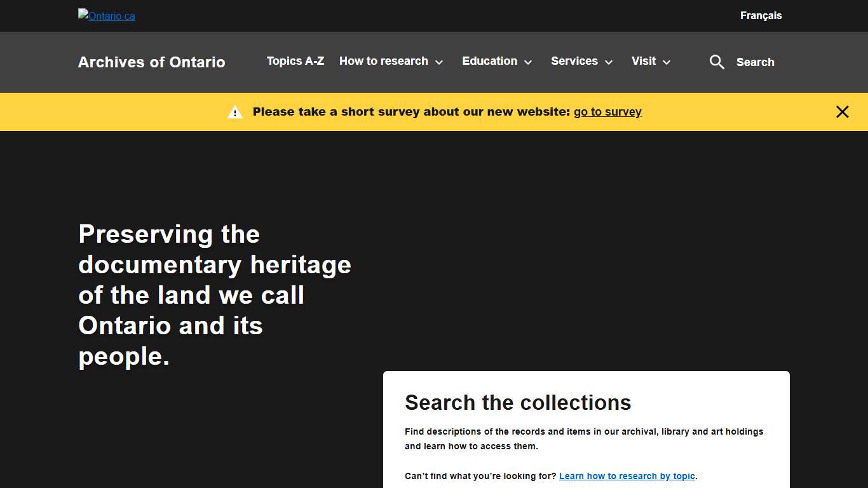868x488 pixels.
Task: Expand the Services dropdown
Action: click(574, 61)
